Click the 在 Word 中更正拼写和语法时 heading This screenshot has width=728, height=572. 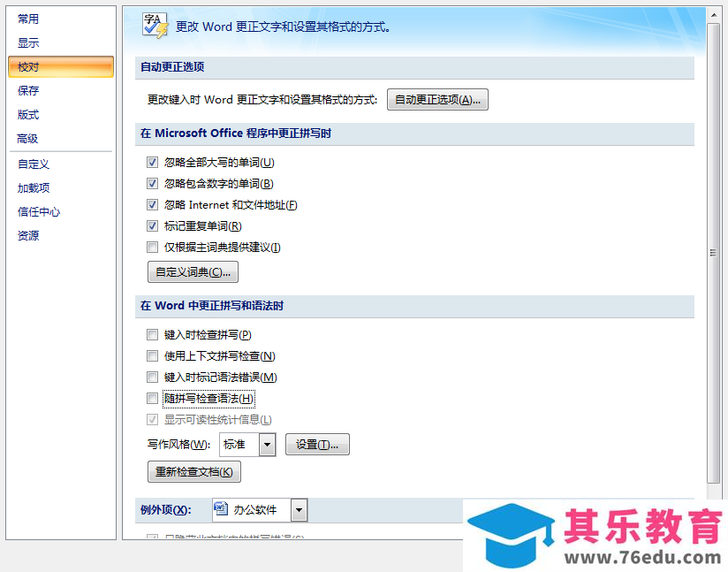pyautogui.click(x=212, y=306)
